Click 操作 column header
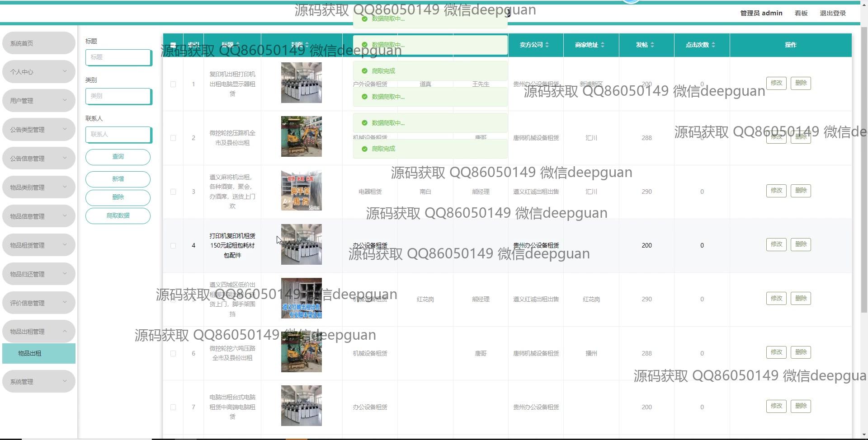The height and width of the screenshot is (440, 868). [x=791, y=45]
